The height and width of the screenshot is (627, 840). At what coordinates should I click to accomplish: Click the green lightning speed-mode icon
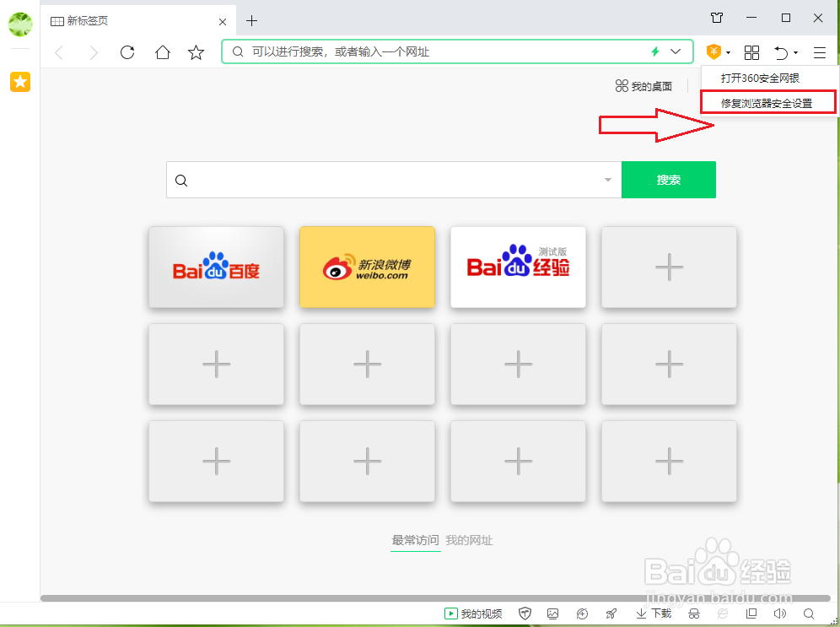pos(654,51)
